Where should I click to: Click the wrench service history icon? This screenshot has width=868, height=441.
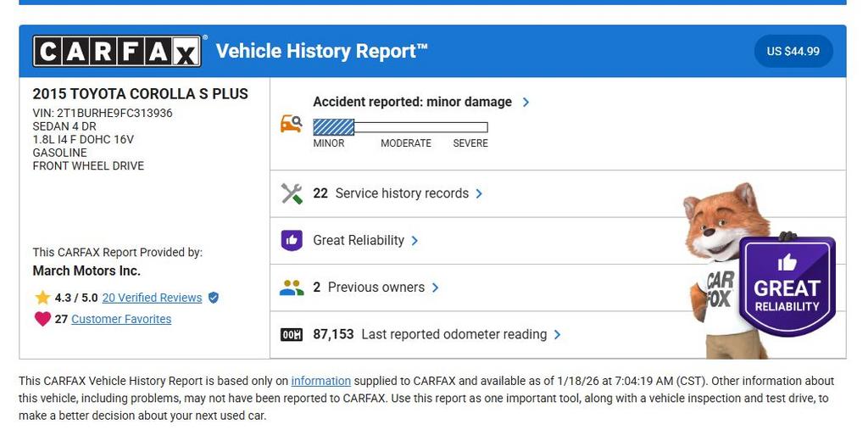292,193
